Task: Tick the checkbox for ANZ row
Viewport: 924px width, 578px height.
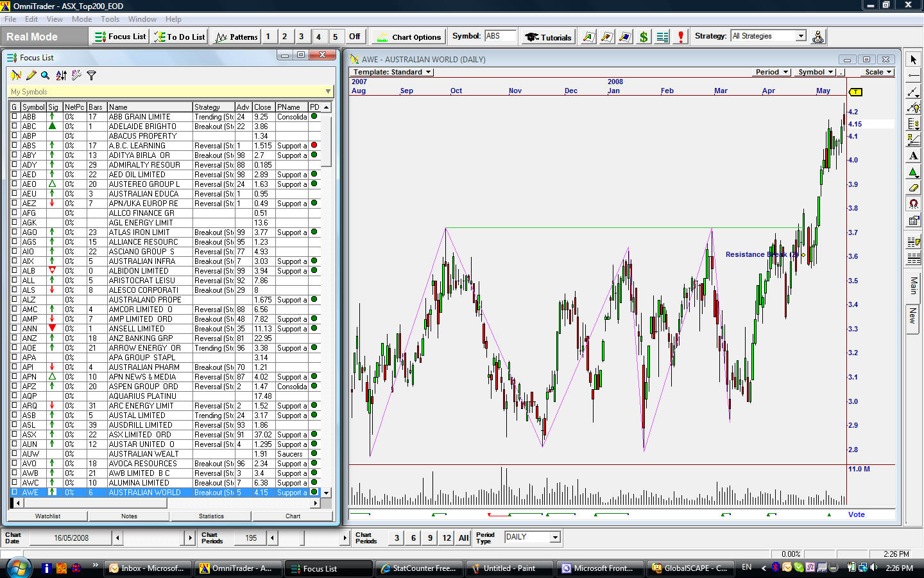Action: (x=14, y=338)
